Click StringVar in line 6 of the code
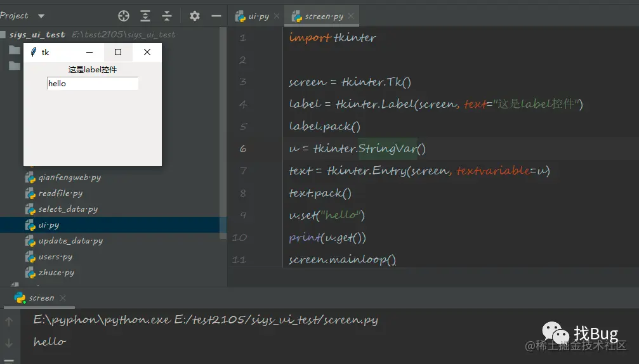Image resolution: width=639 pixels, height=364 pixels. point(388,148)
